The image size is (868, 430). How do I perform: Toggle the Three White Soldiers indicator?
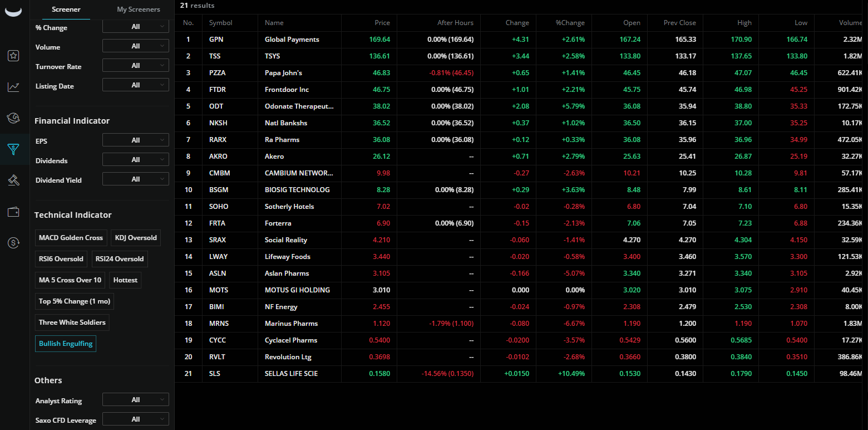[72, 322]
